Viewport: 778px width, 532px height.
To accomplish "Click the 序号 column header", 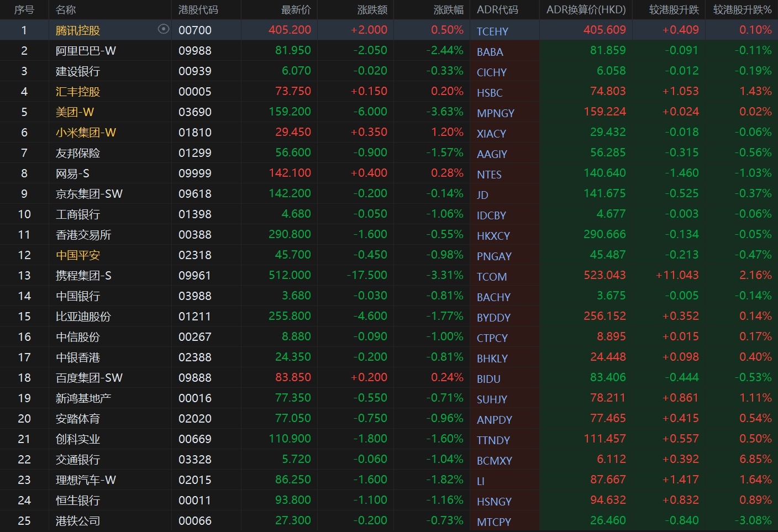I will point(24,10).
